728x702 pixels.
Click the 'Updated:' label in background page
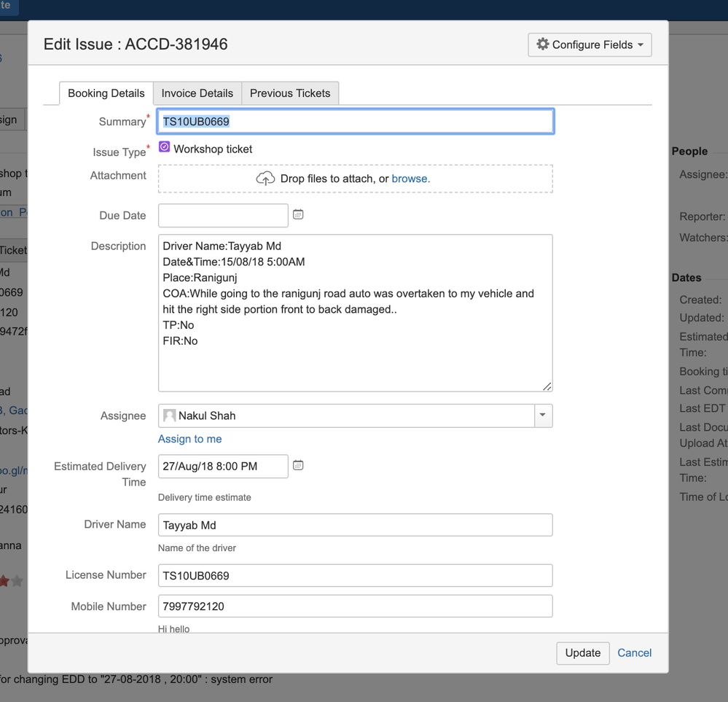[702, 319]
